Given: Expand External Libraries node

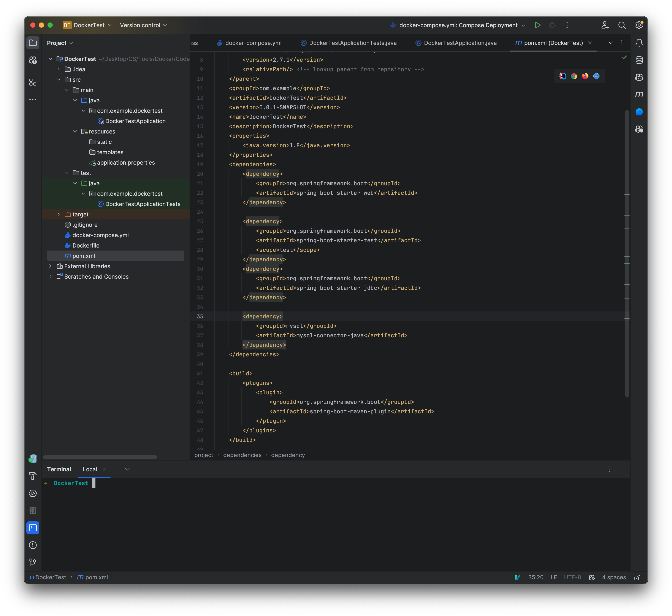Looking at the screenshot, I should (50, 266).
